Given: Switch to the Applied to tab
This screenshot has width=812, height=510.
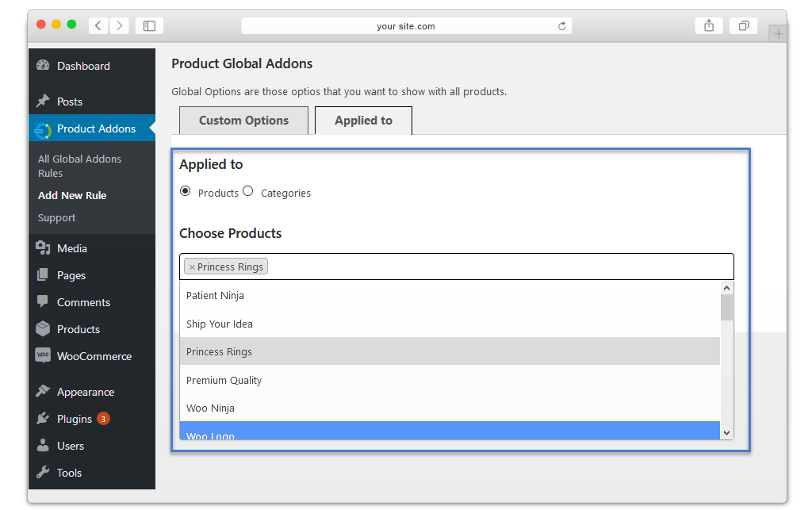Looking at the screenshot, I should pyautogui.click(x=363, y=121).
